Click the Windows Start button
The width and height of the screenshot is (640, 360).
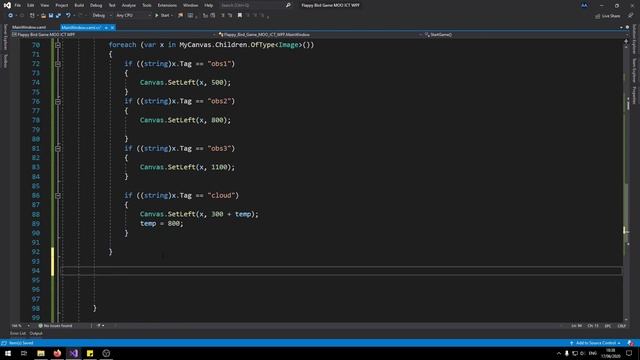8,353
